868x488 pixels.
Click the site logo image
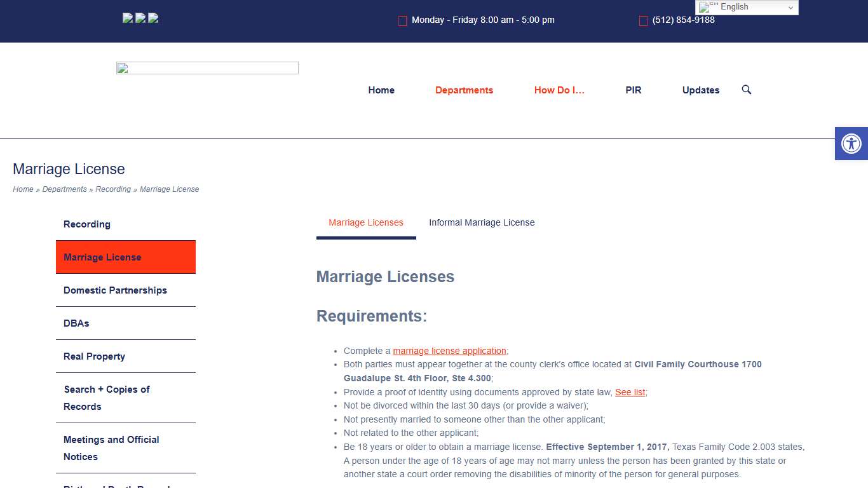pos(207,68)
